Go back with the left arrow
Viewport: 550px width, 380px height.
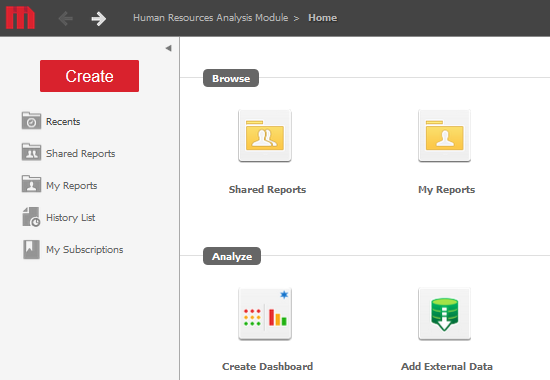coord(66,18)
